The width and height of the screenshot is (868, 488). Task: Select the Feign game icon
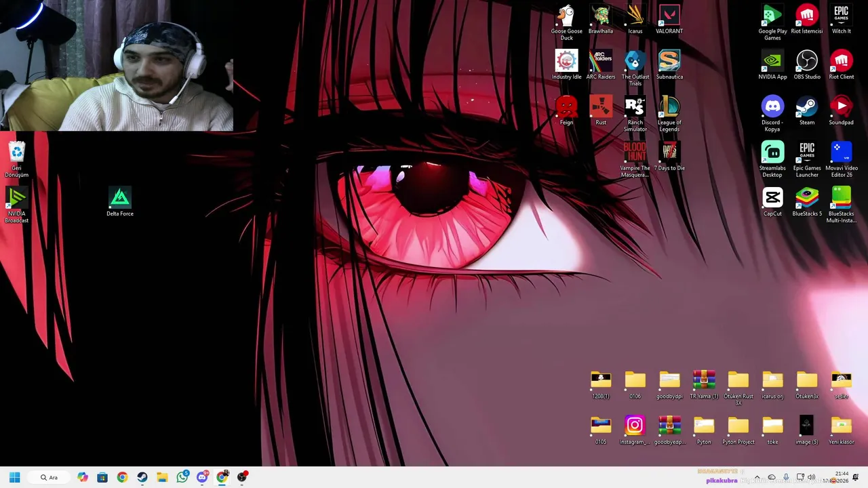point(566,110)
